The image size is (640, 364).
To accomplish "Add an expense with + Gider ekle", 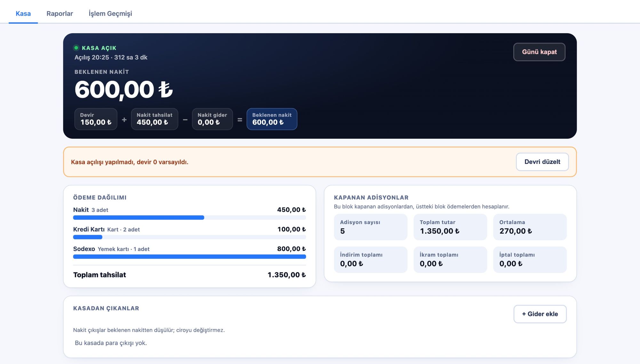I will click(540, 314).
